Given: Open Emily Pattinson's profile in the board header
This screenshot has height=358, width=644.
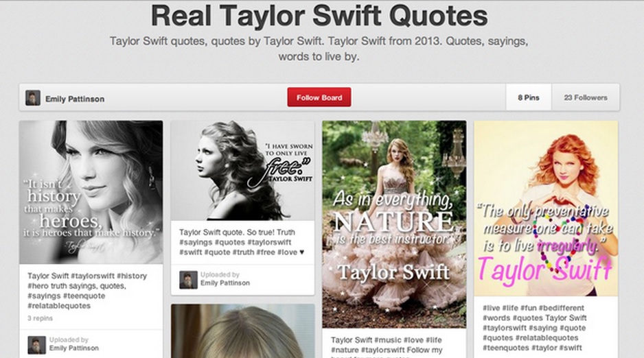Looking at the screenshot, I should click(x=75, y=99).
